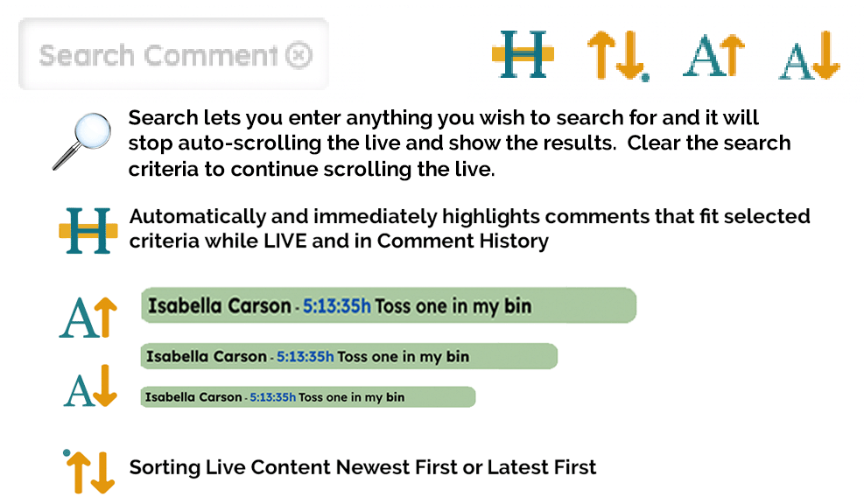This screenshot has width=864, height=504.
Task: Click the decrease font size icon in the toolbar
Action: point(810,57)
